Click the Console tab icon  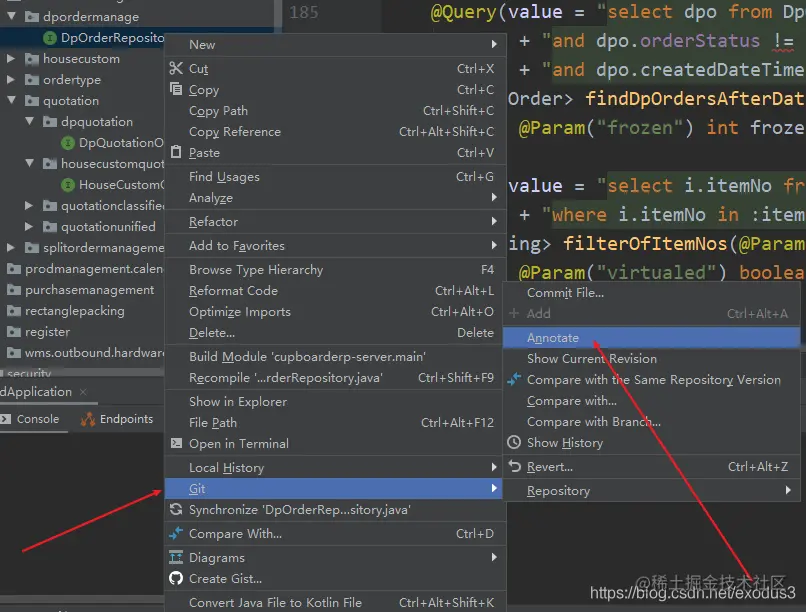6,419
